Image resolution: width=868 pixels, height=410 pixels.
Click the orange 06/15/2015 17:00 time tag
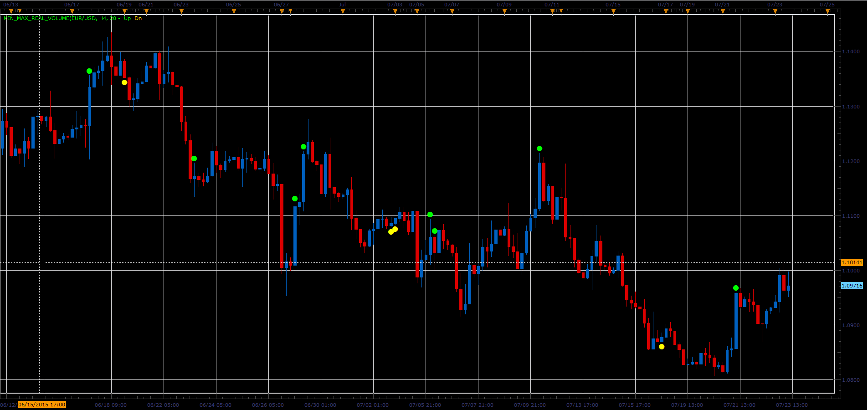42,405
